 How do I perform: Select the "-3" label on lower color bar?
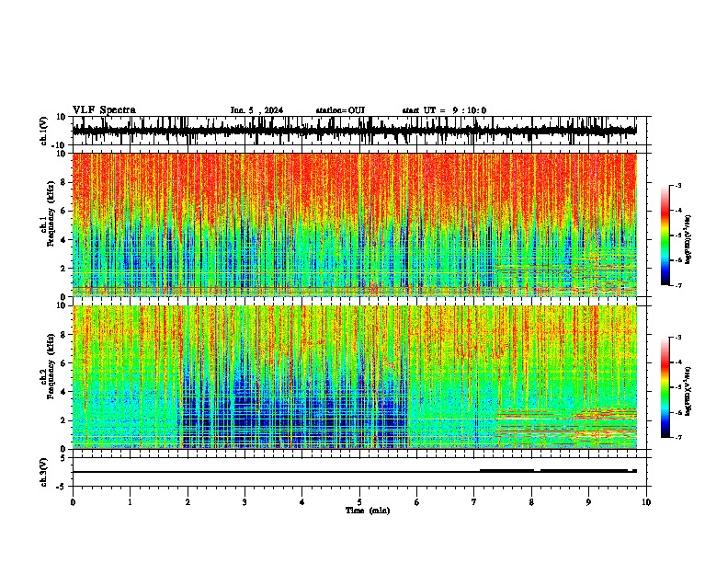click(x=677, y=338)
